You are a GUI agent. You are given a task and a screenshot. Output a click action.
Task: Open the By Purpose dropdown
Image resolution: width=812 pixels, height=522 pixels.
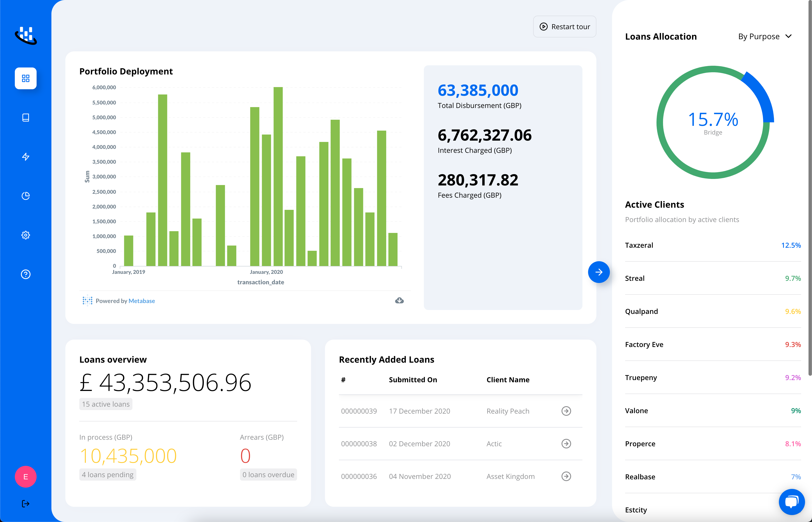click(765, 36)
